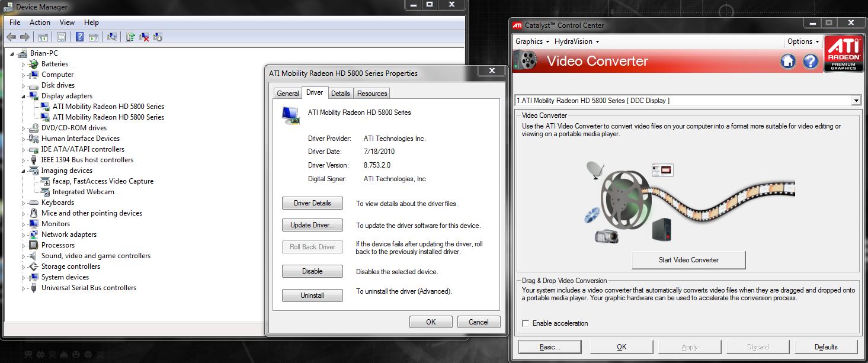Screen dimensions: 868x363
Task: Click the ATI Radeon Premium Graphics logo
Action: click(843, 54)
